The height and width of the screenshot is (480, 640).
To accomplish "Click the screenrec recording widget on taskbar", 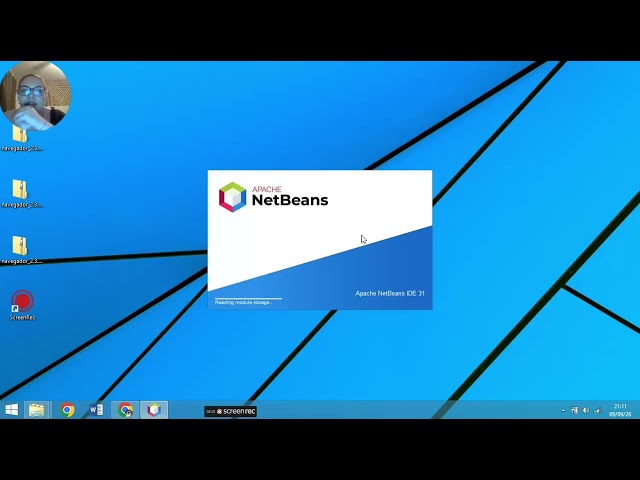I will click(x=231, y=411).
